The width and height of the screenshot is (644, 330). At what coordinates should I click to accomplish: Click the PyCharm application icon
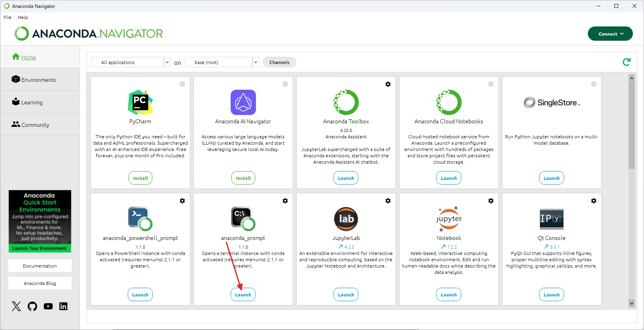point(140,102)
